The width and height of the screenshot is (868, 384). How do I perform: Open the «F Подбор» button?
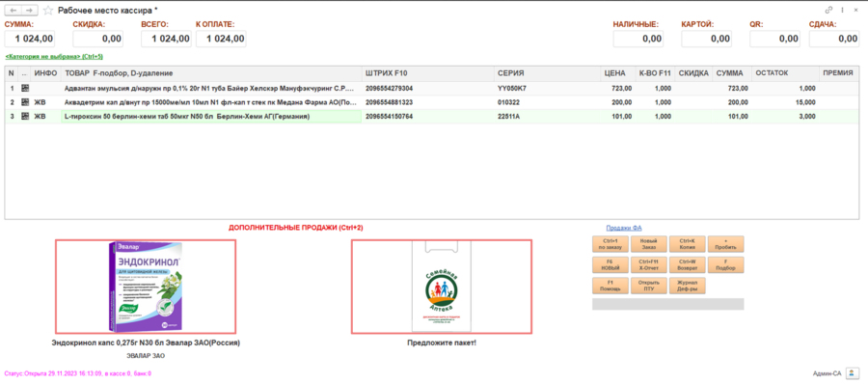pyautogui.click(x=725, y=265)
